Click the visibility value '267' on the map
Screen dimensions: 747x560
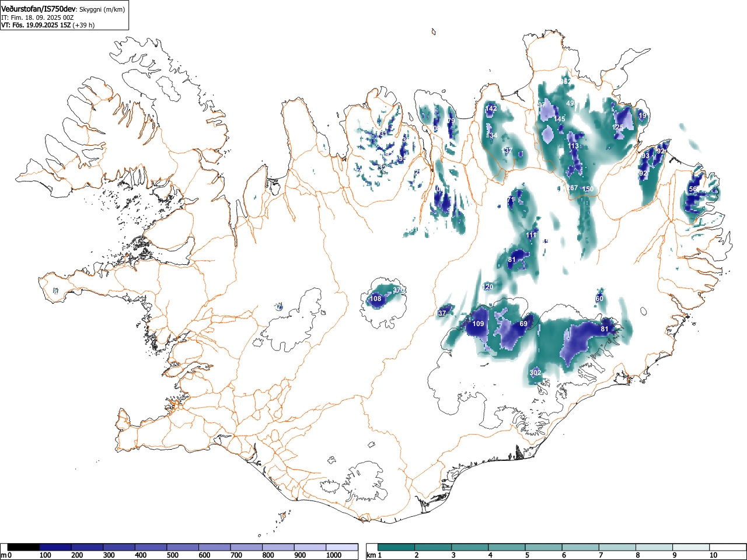(572, 188)
